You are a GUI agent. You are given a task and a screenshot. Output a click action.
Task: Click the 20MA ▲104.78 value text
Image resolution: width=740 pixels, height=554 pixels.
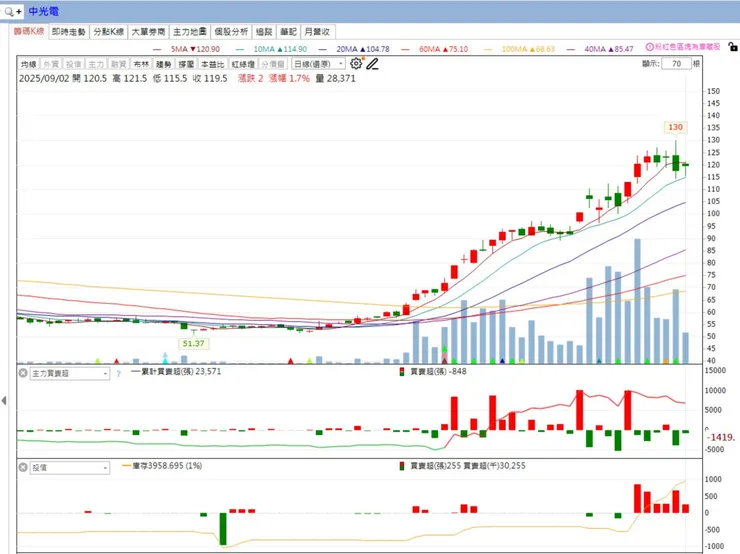click(x=363, y=49)
